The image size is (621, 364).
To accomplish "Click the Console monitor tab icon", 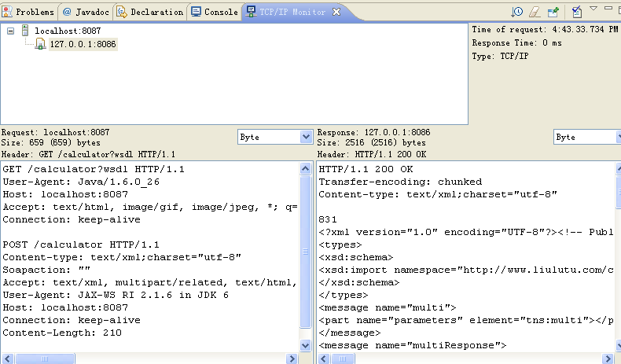I will [x=196, y=12].
